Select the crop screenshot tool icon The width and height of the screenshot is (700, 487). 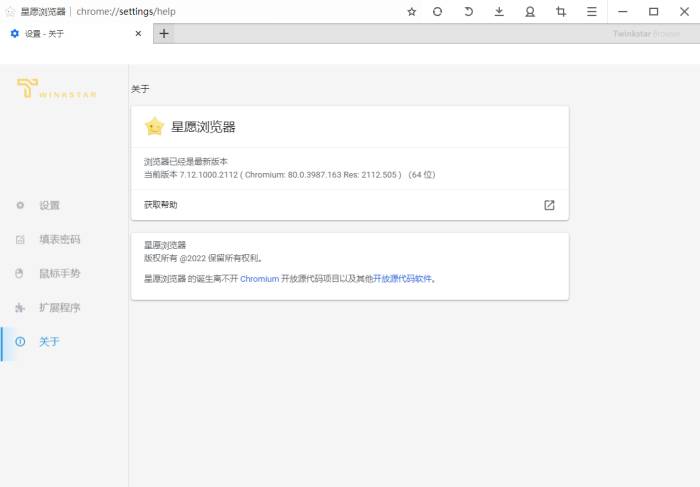click(561, 12)
